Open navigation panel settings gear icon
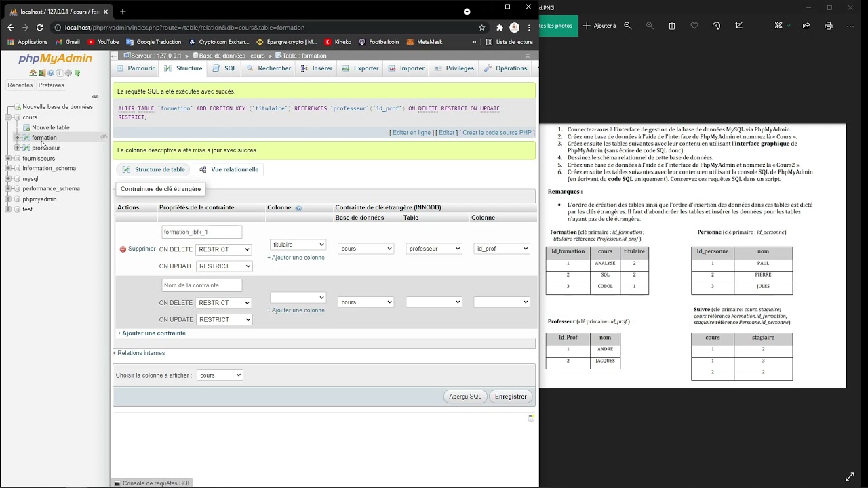Image resolution: width=868 pixels, height=488 pixels. 68,73
